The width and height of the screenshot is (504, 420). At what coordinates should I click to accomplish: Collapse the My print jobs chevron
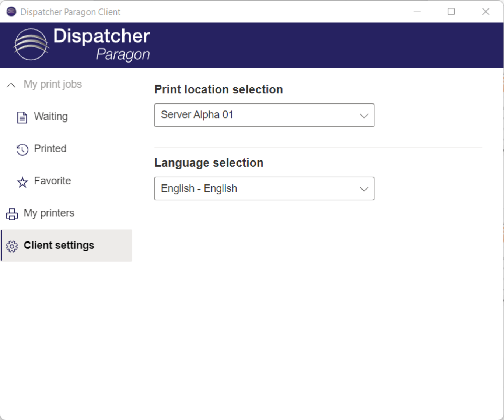11,85
